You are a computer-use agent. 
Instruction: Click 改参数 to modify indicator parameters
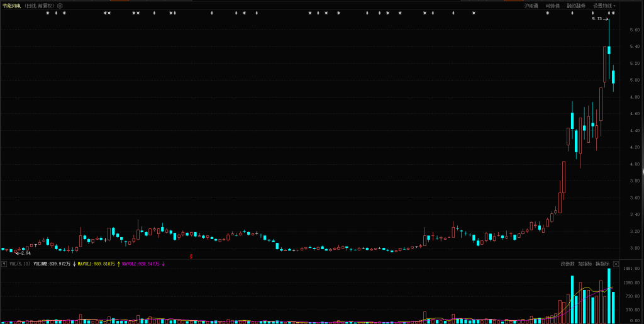coord(567,264)
